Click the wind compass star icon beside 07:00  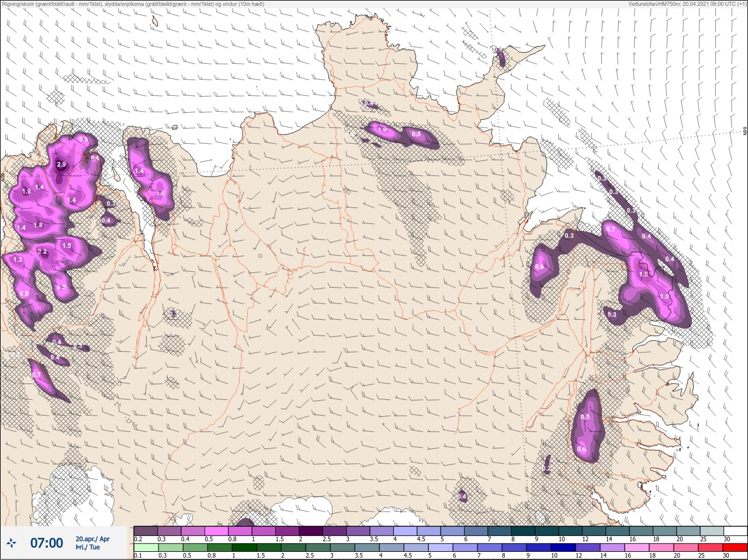point(12,543)
